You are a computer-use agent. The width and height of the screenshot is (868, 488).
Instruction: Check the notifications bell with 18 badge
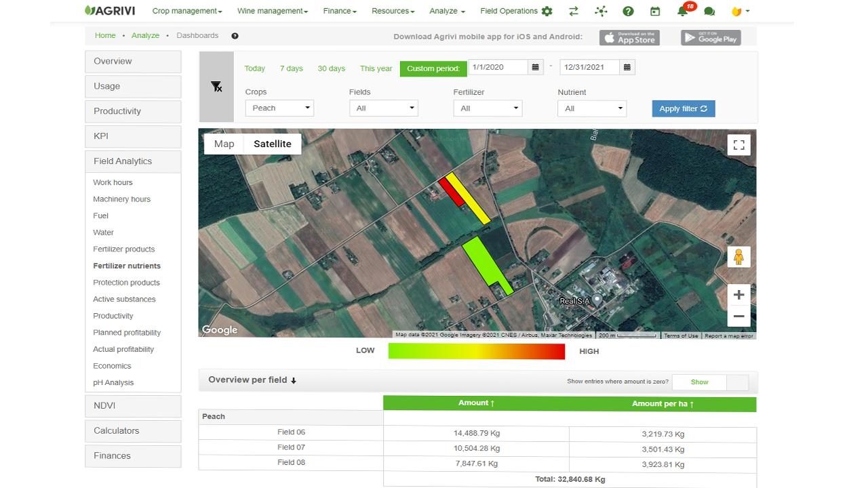click(x=684, y=10)
